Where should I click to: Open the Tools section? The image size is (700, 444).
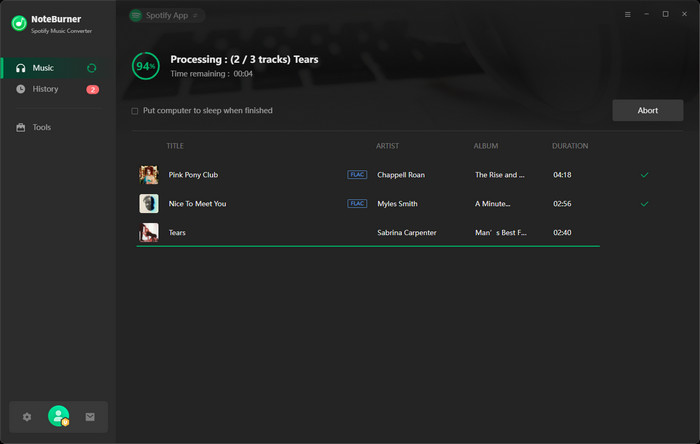coord(41,127)
